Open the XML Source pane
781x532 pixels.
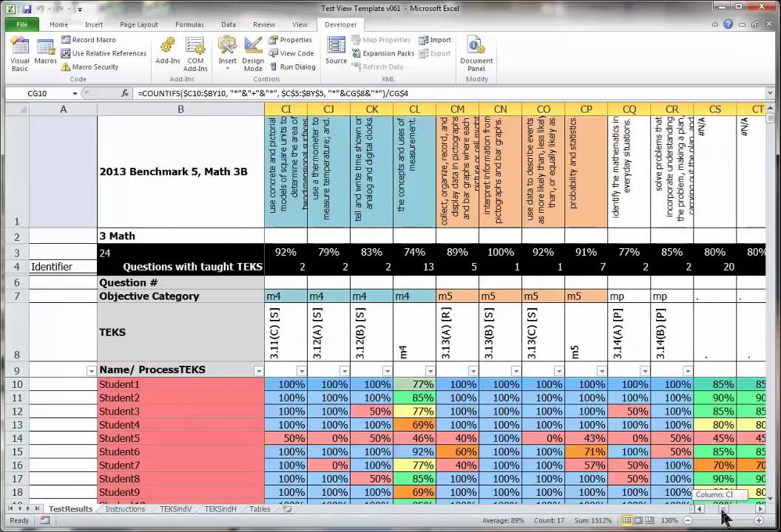pos(337,51)
